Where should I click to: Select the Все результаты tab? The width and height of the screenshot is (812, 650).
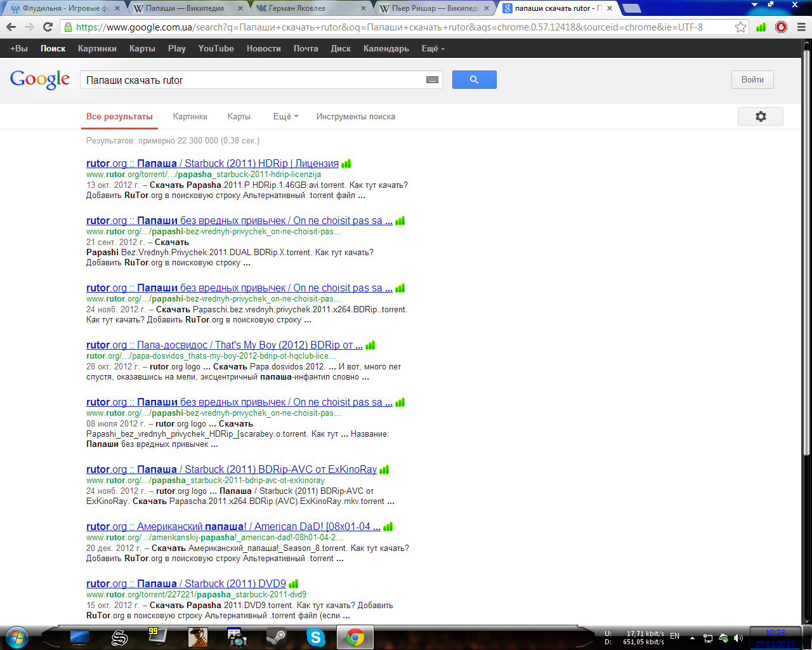119,116
